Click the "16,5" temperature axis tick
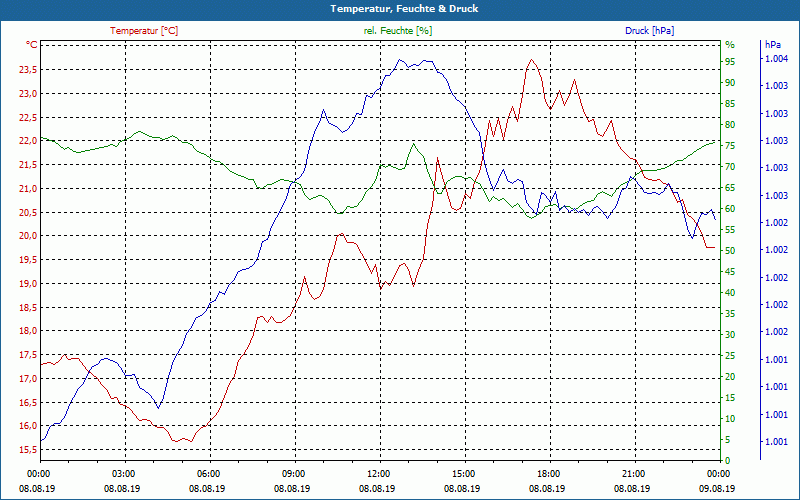The height and width of the screenshot is (500, 800). pos(28,402)
